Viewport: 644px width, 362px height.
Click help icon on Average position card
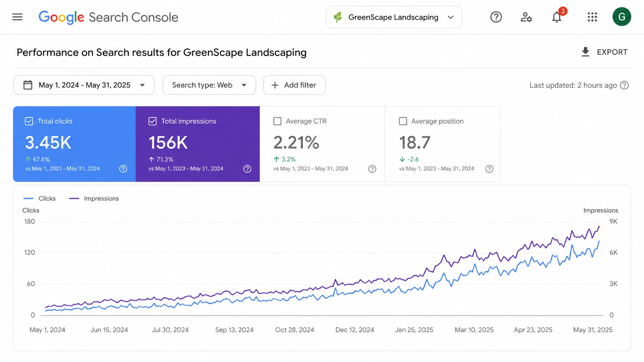(489, 169)
